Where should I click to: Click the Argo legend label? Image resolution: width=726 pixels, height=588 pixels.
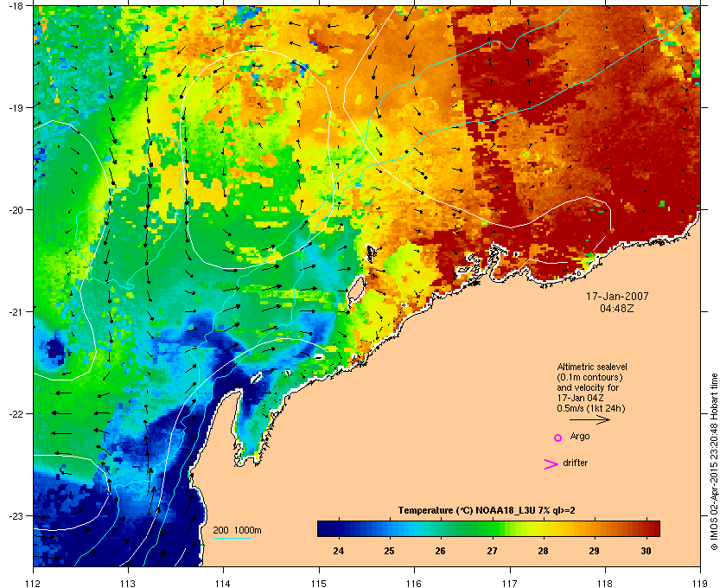(x=580, y=437)
